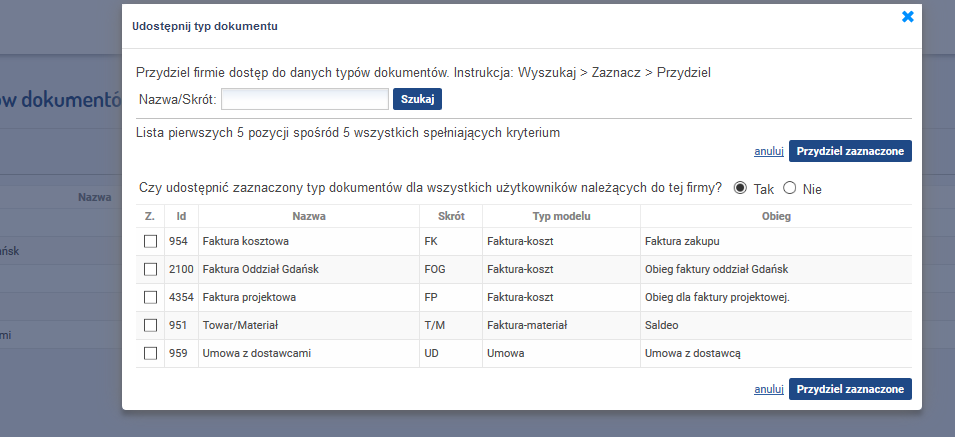The height and width of the screenshot is (437, 955).
Task: Enable the Umowa z dostawcami checkbox
Action: click(150, 353)
